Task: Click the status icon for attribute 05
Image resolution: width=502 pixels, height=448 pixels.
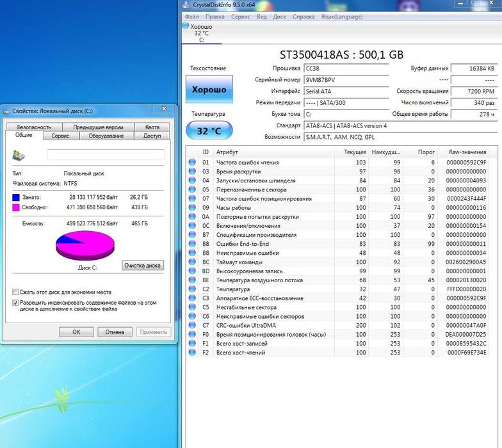Action: pyautogui.click(x=192, y=189)
